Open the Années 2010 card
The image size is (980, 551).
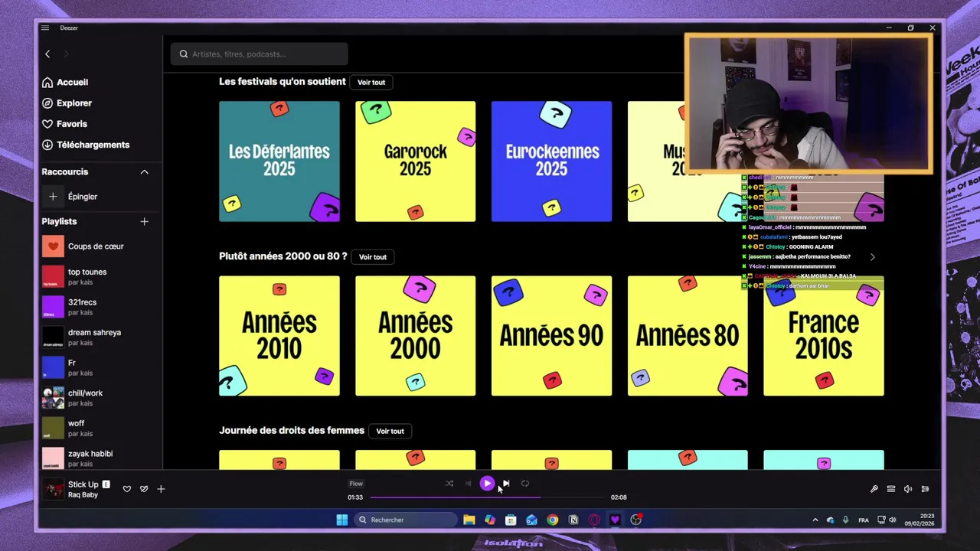(x=279, y=336)
